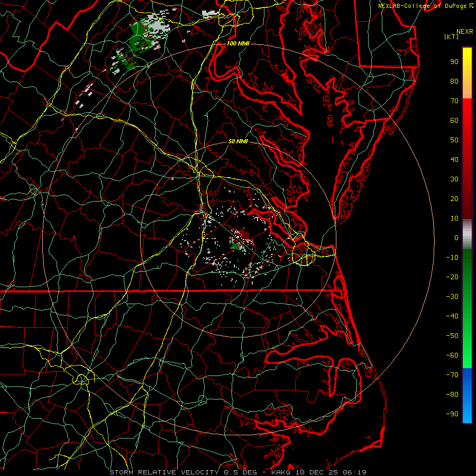Click the -10 value on the velocity scale
Screen dimensions: 476x476
(452, 258)
